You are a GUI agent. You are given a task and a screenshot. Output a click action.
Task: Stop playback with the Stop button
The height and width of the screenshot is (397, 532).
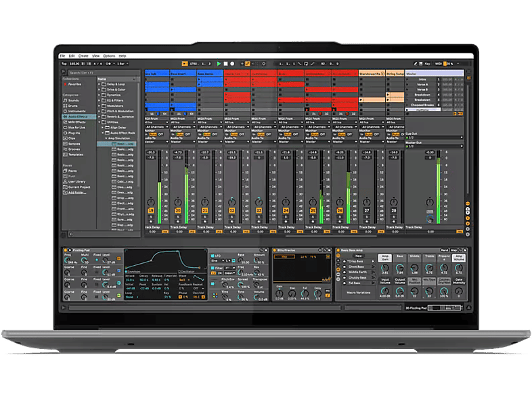[x=225, y=64]
